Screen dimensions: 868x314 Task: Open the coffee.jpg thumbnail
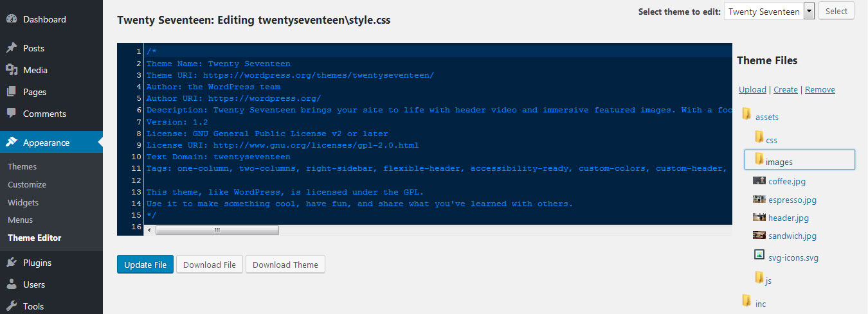point(759,181)
